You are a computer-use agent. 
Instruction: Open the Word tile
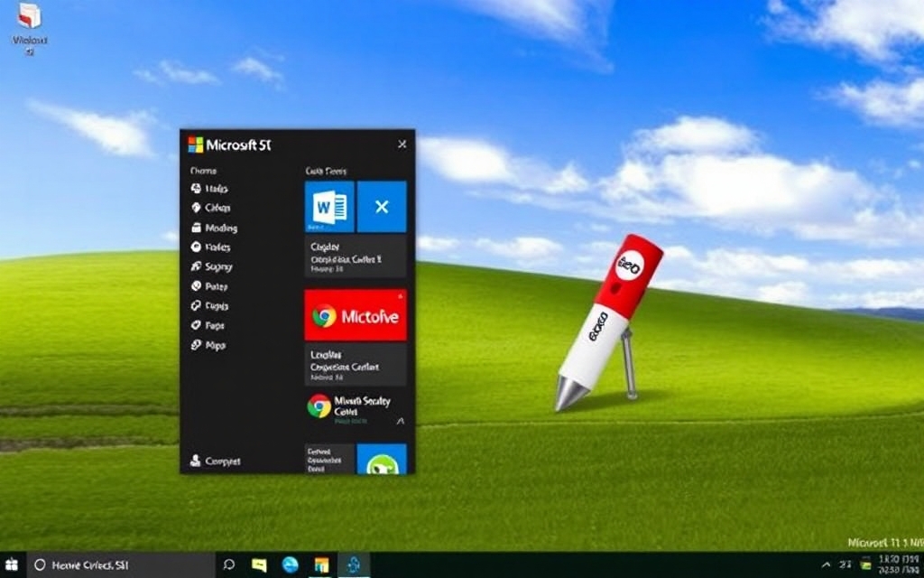point(329,207)
